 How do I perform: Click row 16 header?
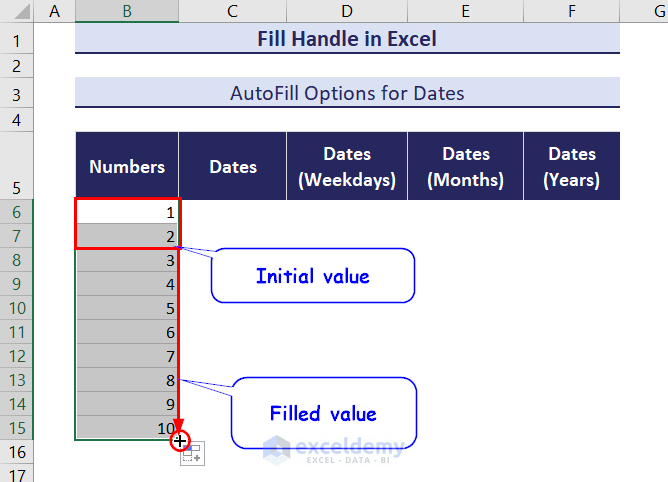click(x=16, y=451)
